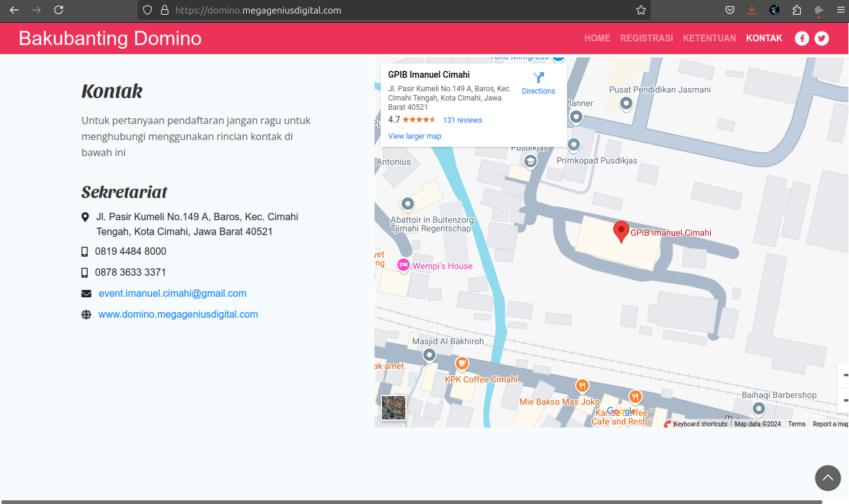Open the Facebook icon in navbar
Image resolution: width=849 pixels, height=504 pixels.
pyautogui.click(x=801, y=38)
